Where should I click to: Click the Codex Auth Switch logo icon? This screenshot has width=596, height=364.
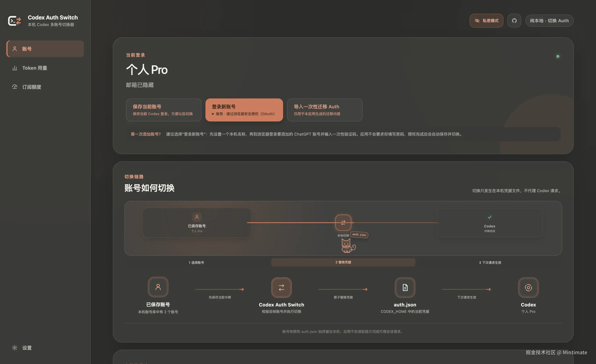point(15,21)
